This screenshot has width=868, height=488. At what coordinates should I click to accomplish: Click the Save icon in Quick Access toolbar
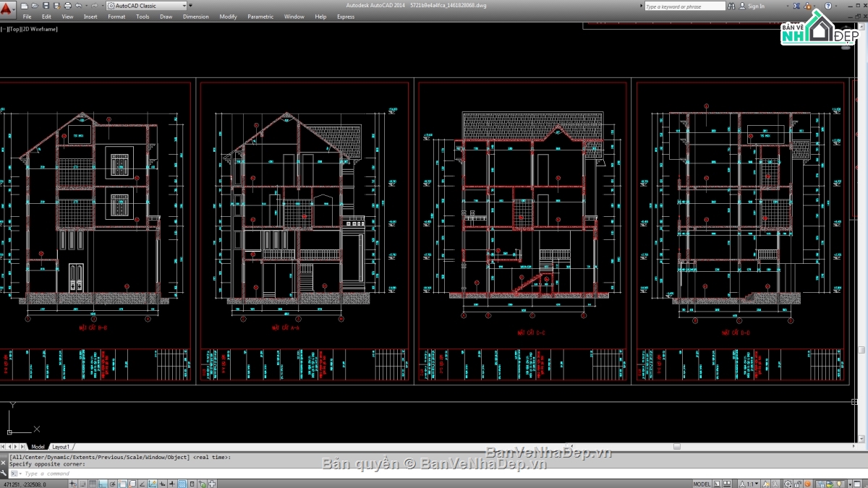[46, 5]
